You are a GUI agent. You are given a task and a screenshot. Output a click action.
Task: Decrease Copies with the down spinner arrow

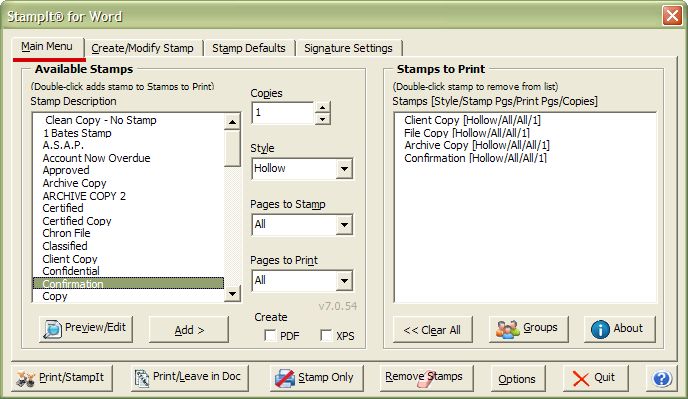pyautogui.click(x=322, y=119)
